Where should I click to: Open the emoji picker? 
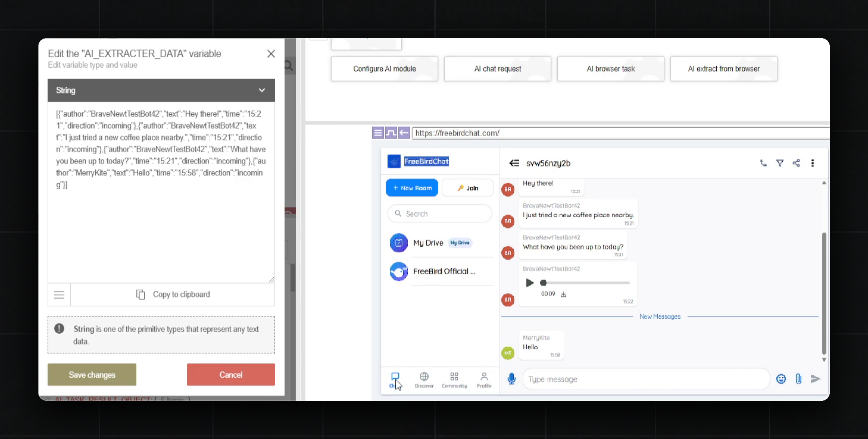pyautogui.click(x=781, y=379)
